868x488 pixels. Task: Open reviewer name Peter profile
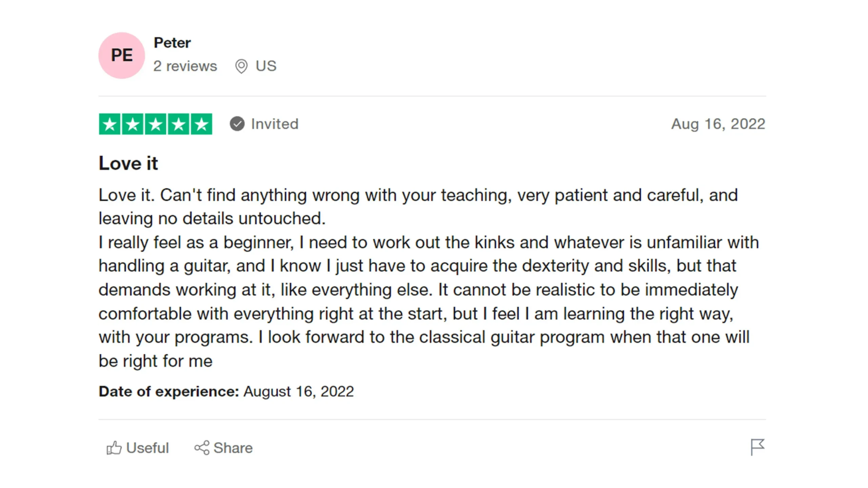(172, 43)
